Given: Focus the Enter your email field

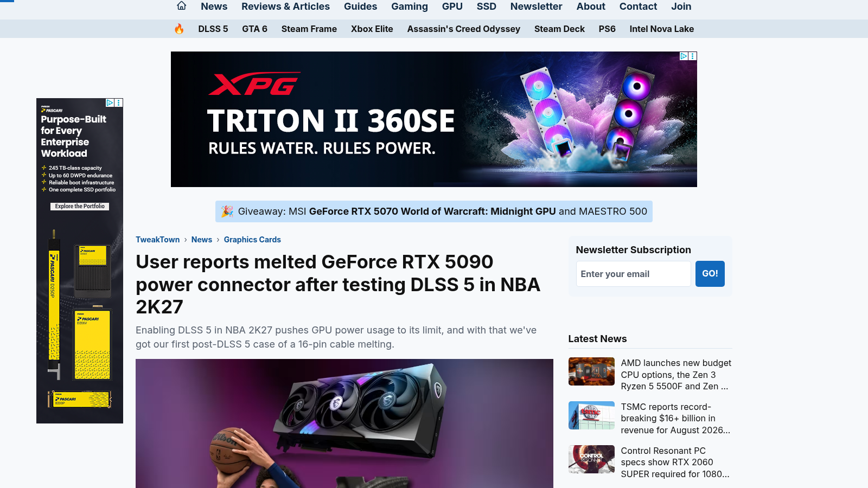Looking at the screenshot, I should [x=633, y=274].
